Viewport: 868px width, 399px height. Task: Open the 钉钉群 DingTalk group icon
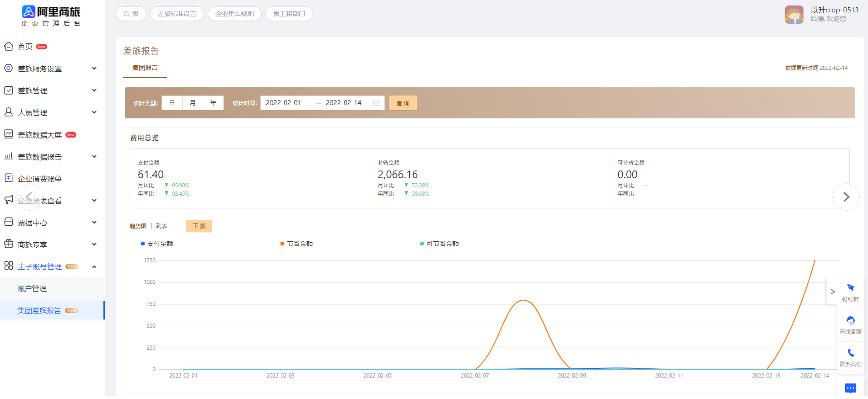[x=851, y=288]
